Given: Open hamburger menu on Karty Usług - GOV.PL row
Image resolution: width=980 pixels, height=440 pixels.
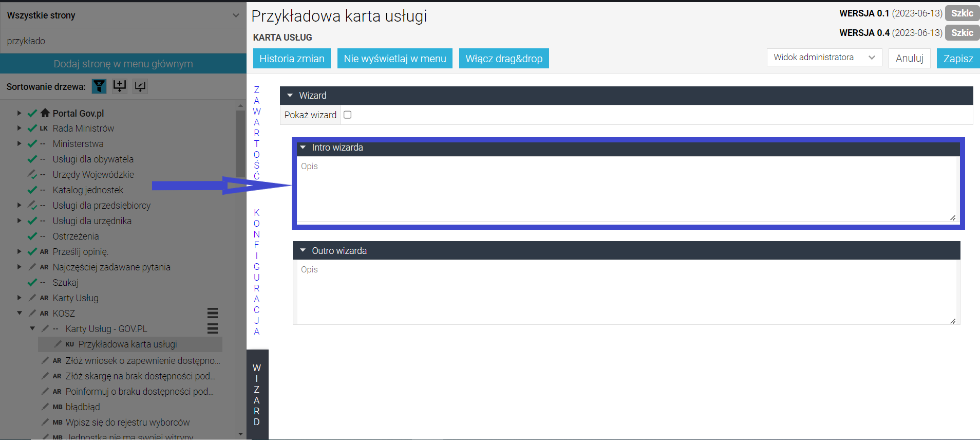Looking at the screenshot, I should point(213,328).
